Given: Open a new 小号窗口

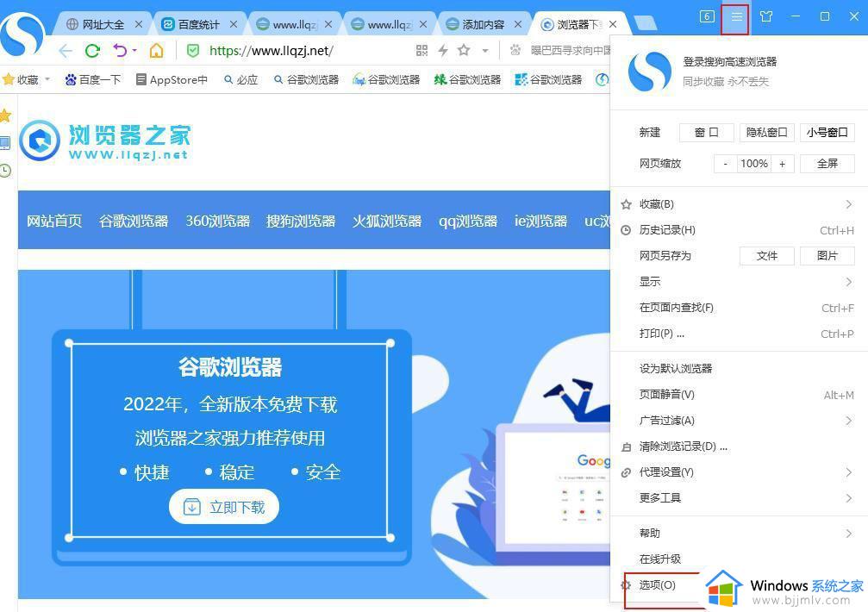Looking at the screenshot, I should [827, 132].
